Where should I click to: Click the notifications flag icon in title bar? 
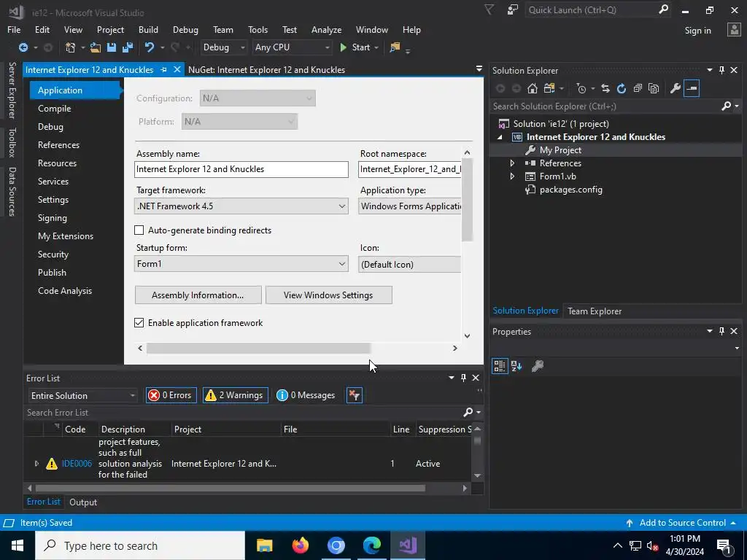coord(489,10)
